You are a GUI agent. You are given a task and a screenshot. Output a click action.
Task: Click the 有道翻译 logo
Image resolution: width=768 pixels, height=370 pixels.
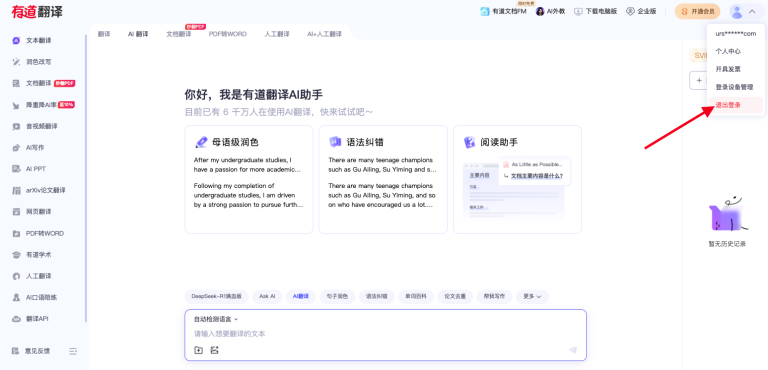pos(37,11)
